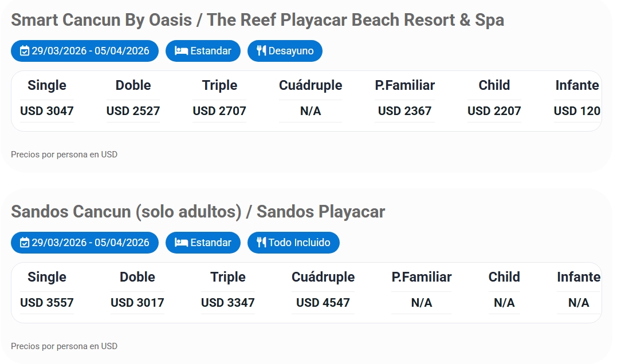The height and width of the screenshot is (364, 617).
Task: Click Child price USD 2207
Action: coord(494,111)
